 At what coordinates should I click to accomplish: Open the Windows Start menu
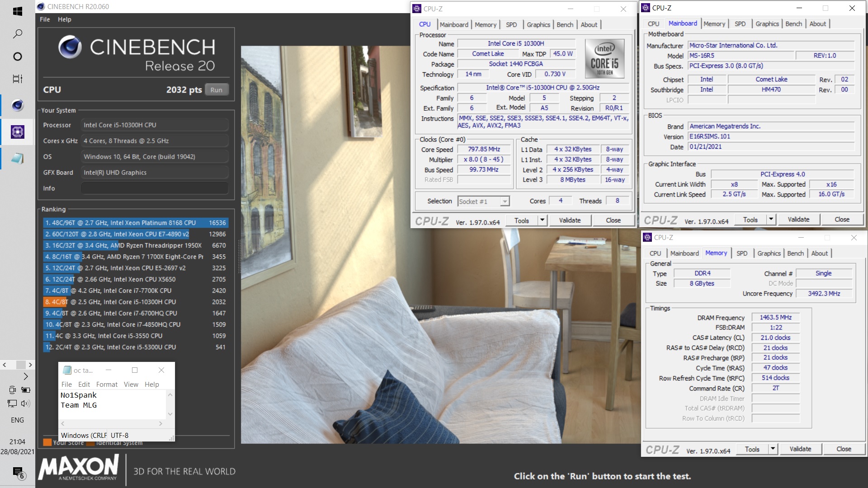click(x=17, y=11)
